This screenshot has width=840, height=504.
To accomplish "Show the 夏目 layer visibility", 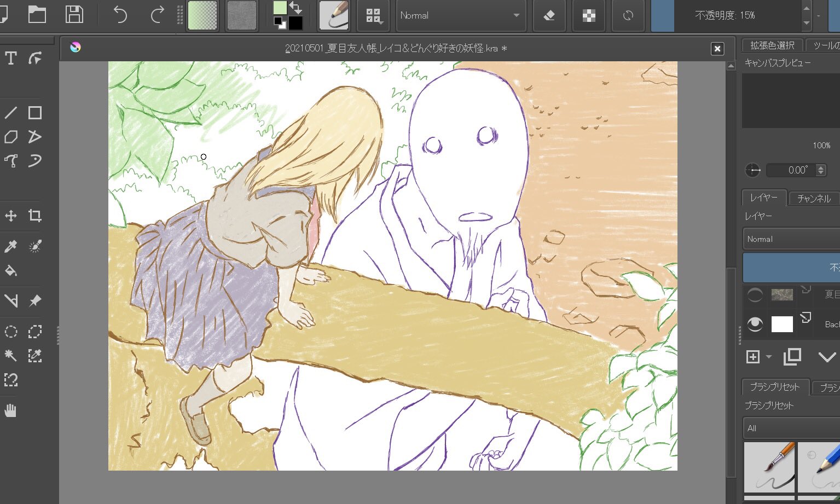I will tap(755, 294).
